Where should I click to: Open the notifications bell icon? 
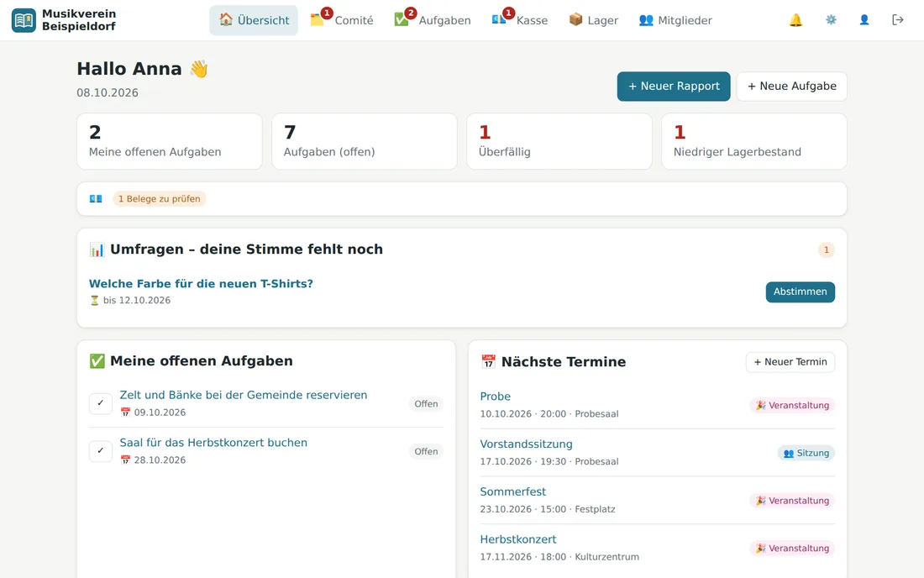(x=795, y=20)
